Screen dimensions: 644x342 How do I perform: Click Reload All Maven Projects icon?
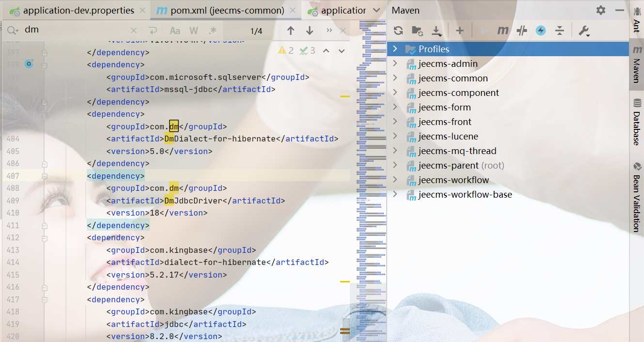point(398,31)
